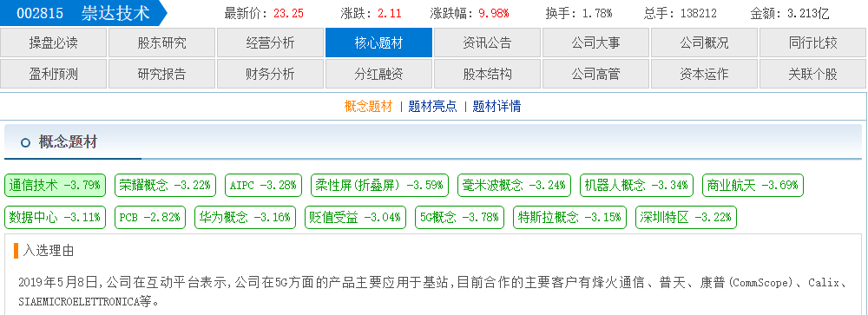The height and width of the screenshot is (315, 868).
Task: Go to 股本结构 tab
Action: point(487,74)
